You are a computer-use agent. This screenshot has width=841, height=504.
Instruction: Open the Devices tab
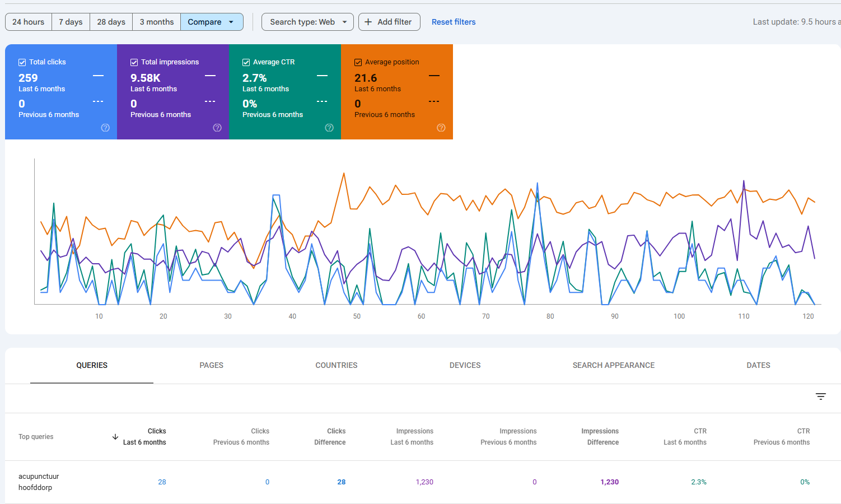click(x=465, y=365)
